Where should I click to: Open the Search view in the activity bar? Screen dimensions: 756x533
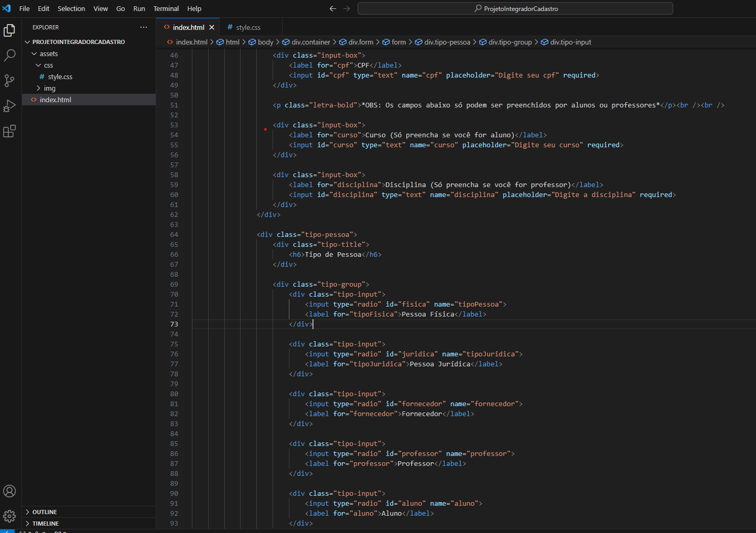[x=9, y=55]
